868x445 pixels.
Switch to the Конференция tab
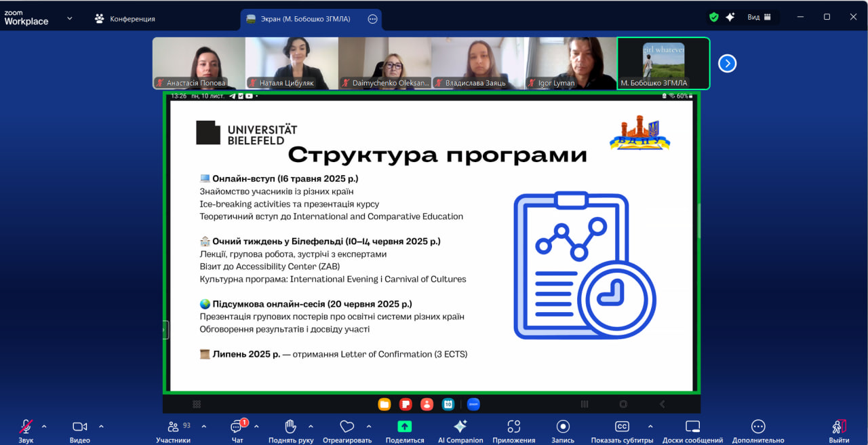[125, 18]
